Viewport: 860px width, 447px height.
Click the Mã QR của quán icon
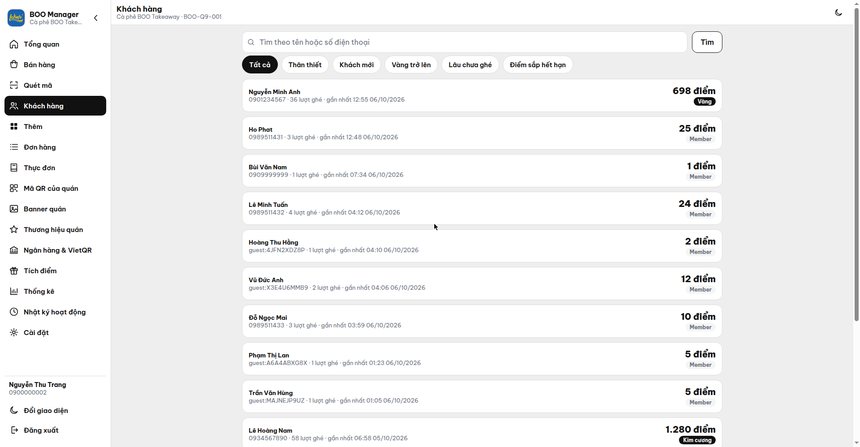pos(14,188)
